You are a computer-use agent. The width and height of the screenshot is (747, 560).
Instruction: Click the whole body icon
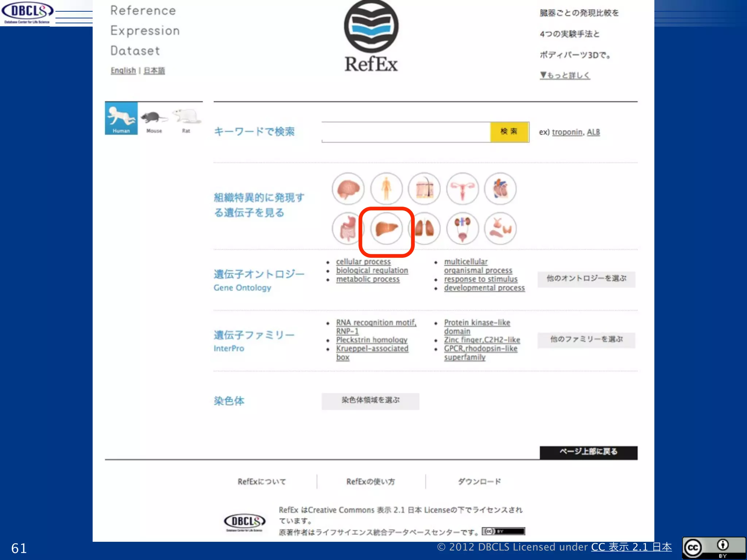click(386, 189)
